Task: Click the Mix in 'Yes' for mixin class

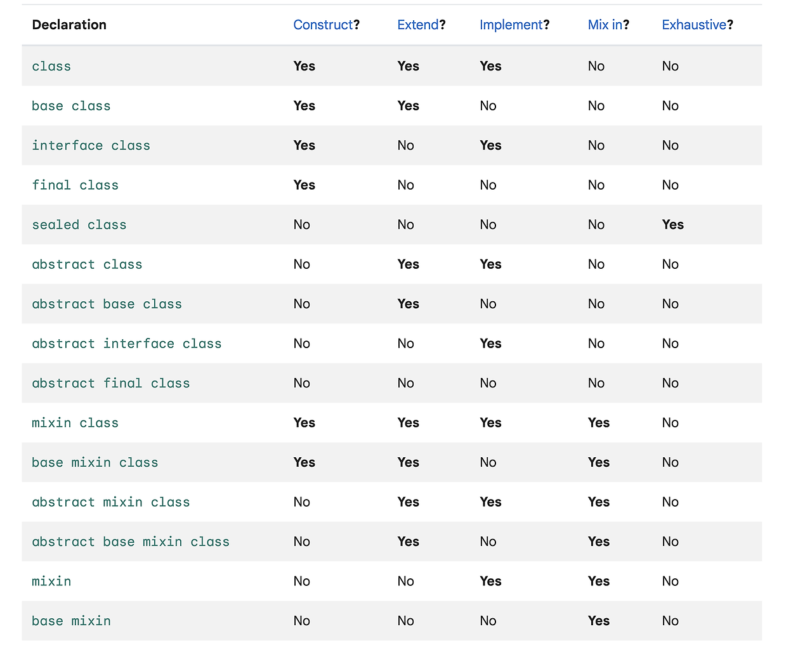Action: pos(599,423)
